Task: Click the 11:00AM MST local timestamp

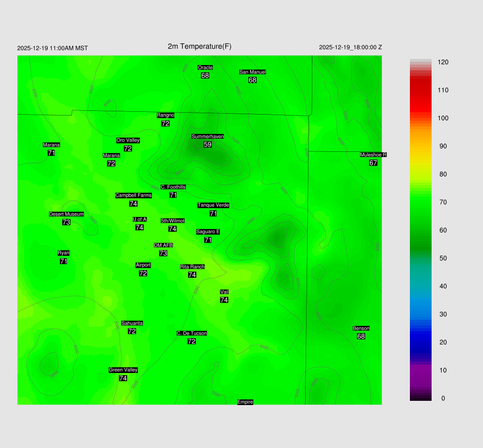Action: [52, 48]
